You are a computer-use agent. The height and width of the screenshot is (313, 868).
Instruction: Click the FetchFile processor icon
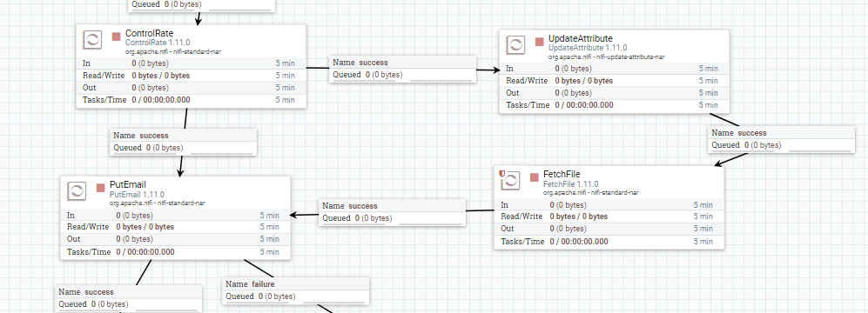click(x=510, y=180)
